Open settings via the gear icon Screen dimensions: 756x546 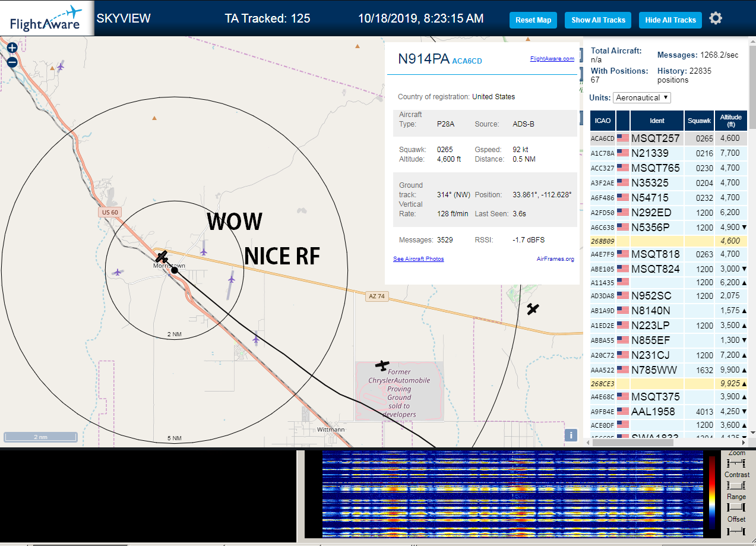tap(716, 18)
